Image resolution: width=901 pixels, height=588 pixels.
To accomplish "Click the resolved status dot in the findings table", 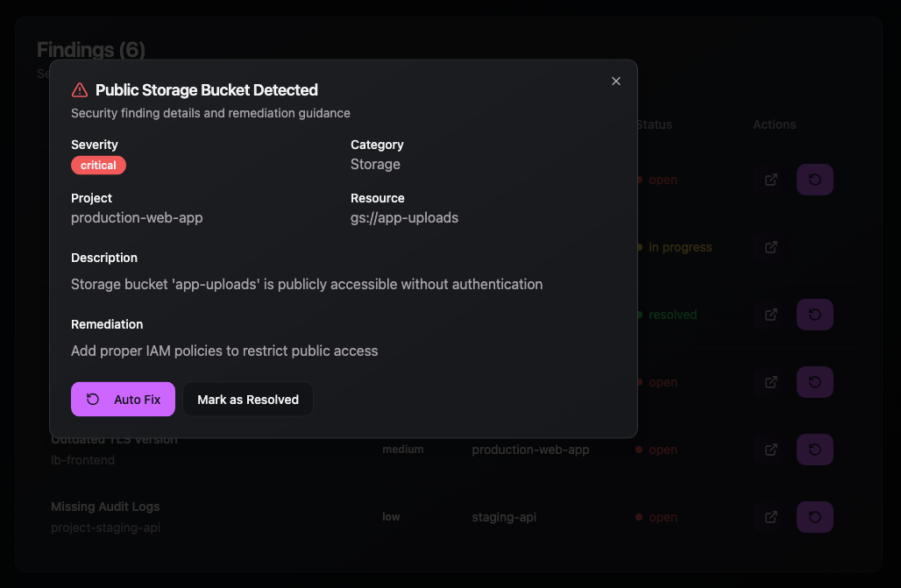I will (641, 315).
